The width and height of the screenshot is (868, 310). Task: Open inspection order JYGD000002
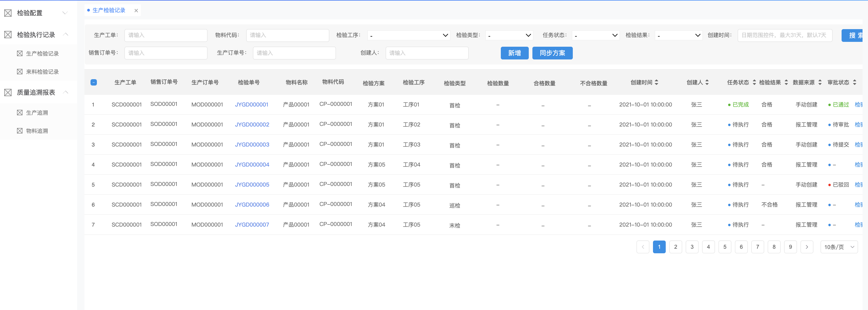[x=252, y=125]
